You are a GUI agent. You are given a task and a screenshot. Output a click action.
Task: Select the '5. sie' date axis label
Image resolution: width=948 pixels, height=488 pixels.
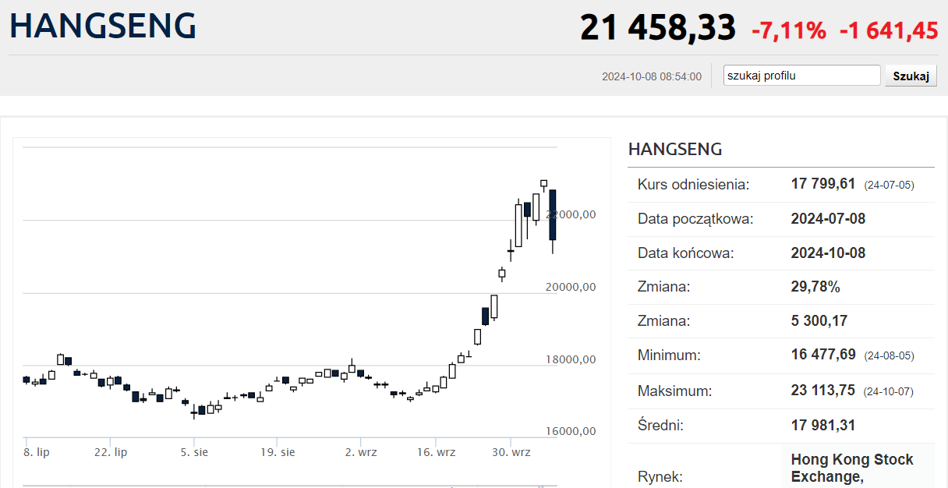click(x=194, y=452)
